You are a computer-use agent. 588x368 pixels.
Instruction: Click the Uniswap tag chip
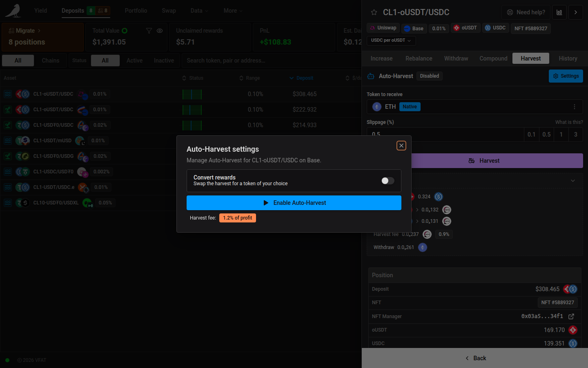[383, 28]
